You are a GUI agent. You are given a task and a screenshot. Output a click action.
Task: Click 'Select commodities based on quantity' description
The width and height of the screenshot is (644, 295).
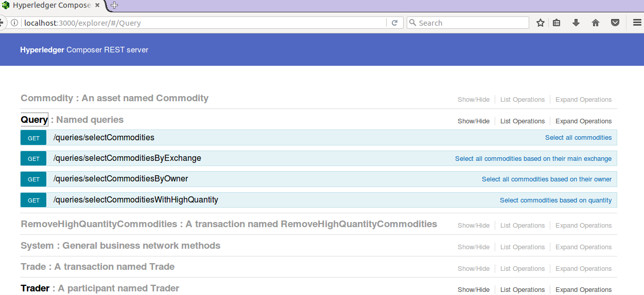(x=556, y=200)
